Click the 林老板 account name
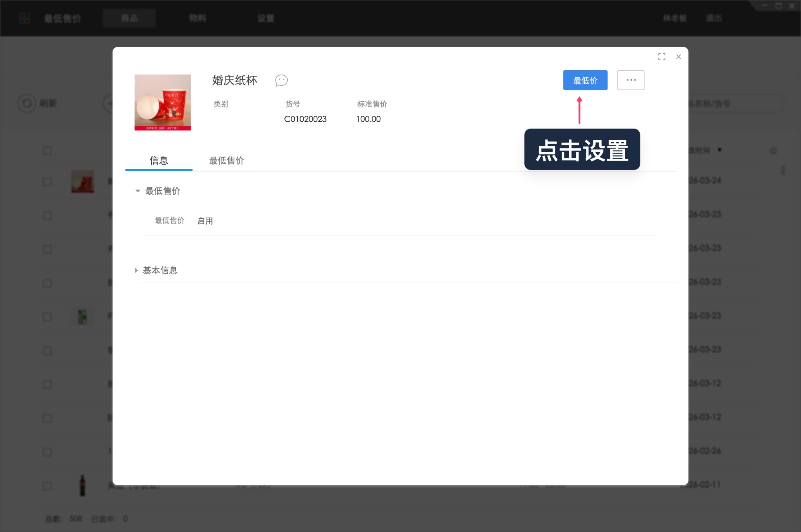The image size is (801, 532). pyautogui.click(x=675, y=18)
